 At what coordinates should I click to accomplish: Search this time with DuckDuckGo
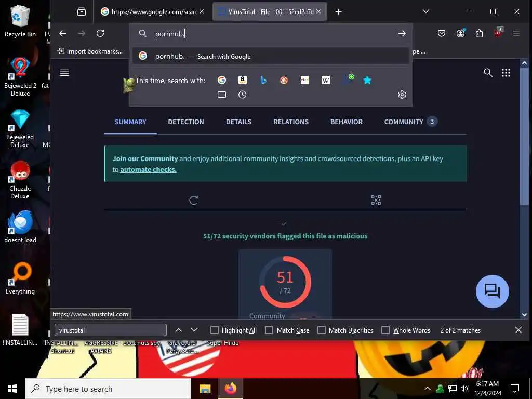[284, 80]
